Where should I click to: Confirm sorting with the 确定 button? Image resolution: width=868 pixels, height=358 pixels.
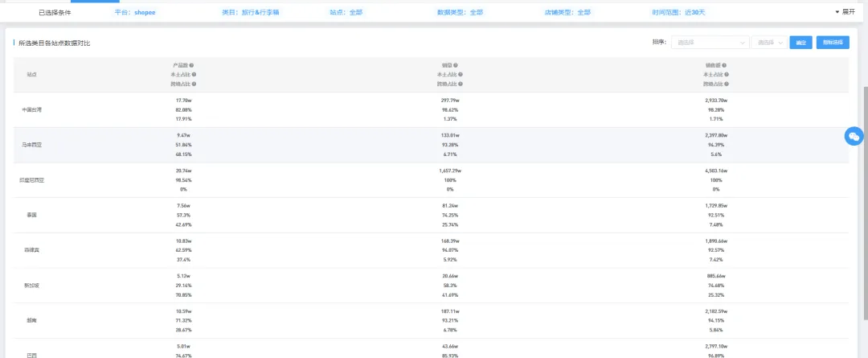pyautogui.click(x=800, y=43)
